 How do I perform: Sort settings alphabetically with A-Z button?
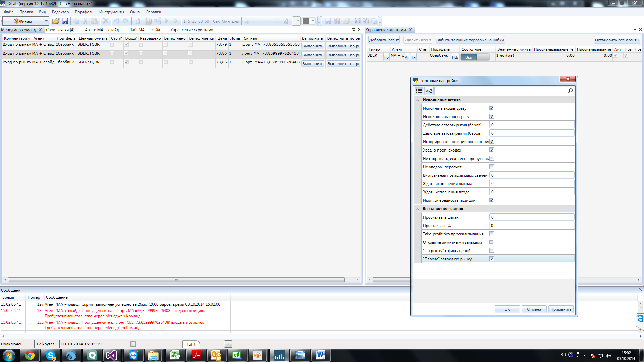tap(429, 91)
